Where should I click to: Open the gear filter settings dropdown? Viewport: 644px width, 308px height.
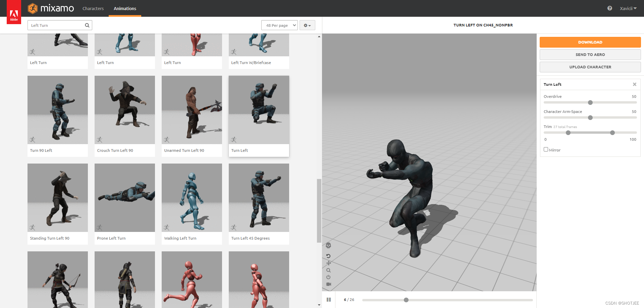(x=307, y=25)
